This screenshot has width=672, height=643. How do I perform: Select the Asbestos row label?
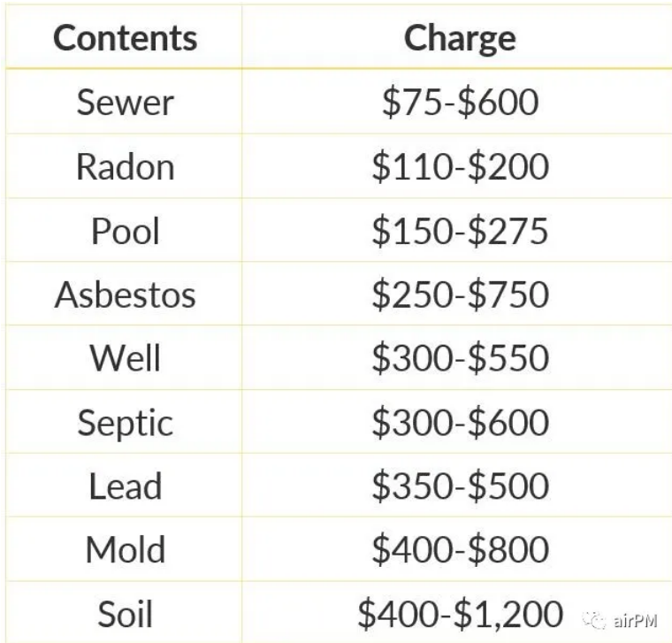(x=126, y=295)
